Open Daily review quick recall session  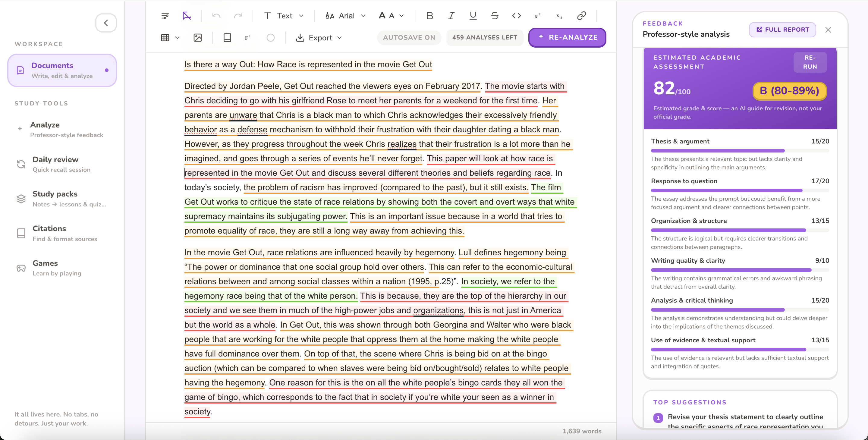coord(62,164)
